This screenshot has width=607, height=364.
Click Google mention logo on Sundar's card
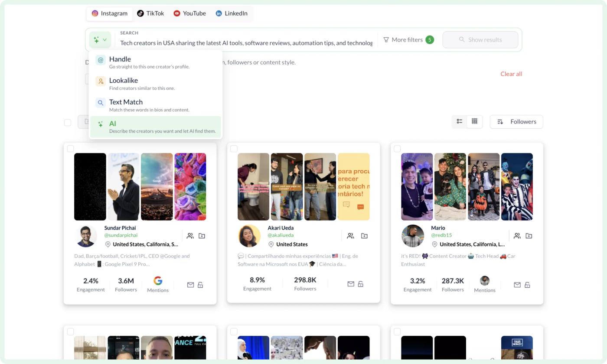coord(158,281)
